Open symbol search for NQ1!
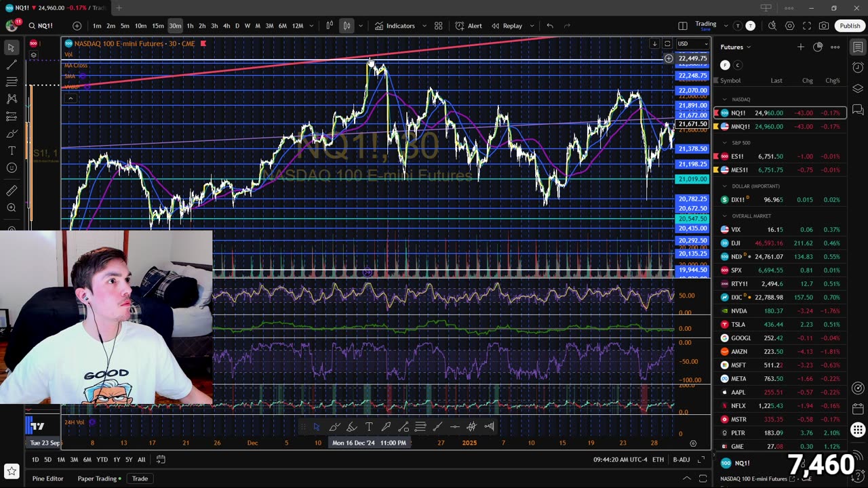 tap(41, 26)
